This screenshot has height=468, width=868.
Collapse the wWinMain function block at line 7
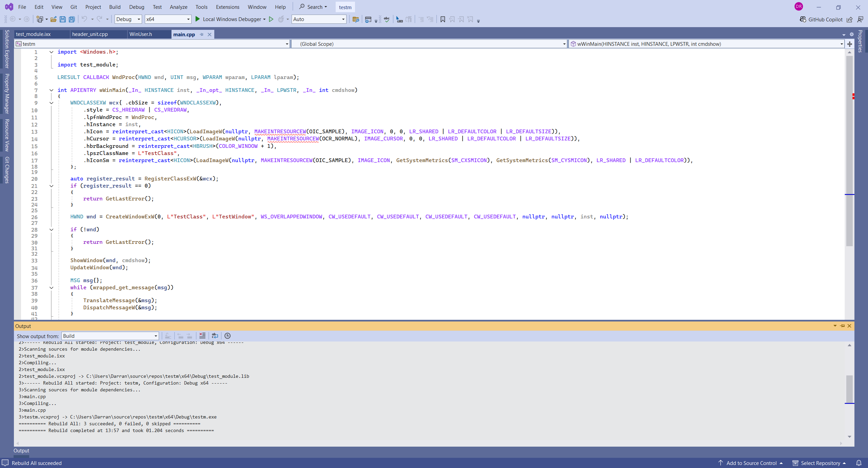(x=51, y=90)
